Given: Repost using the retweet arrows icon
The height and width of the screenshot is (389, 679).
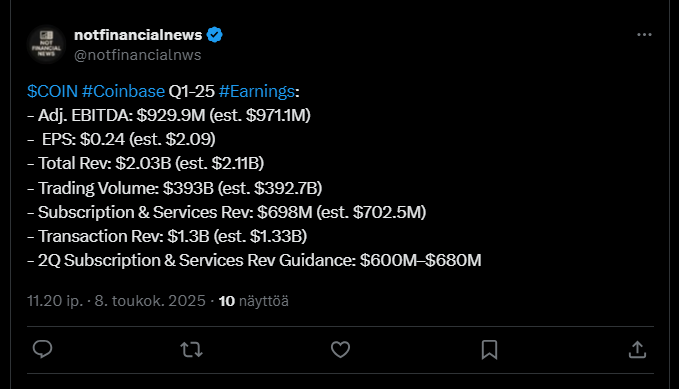Looking at the screenshot, I should tap(191, 349).
